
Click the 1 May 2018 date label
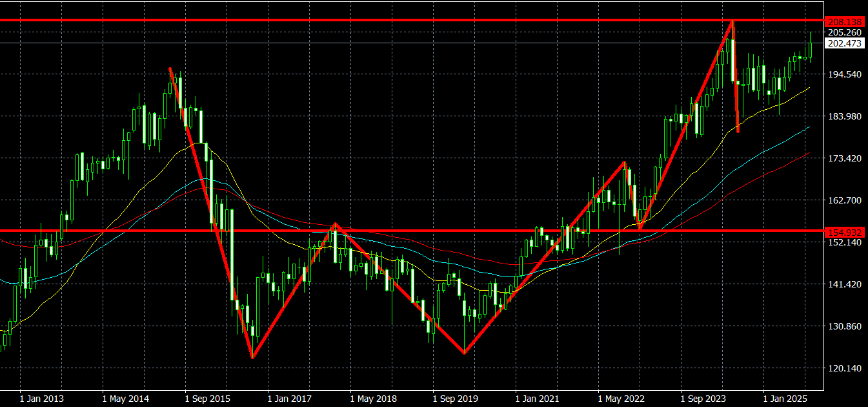click(x=373, y=399)
